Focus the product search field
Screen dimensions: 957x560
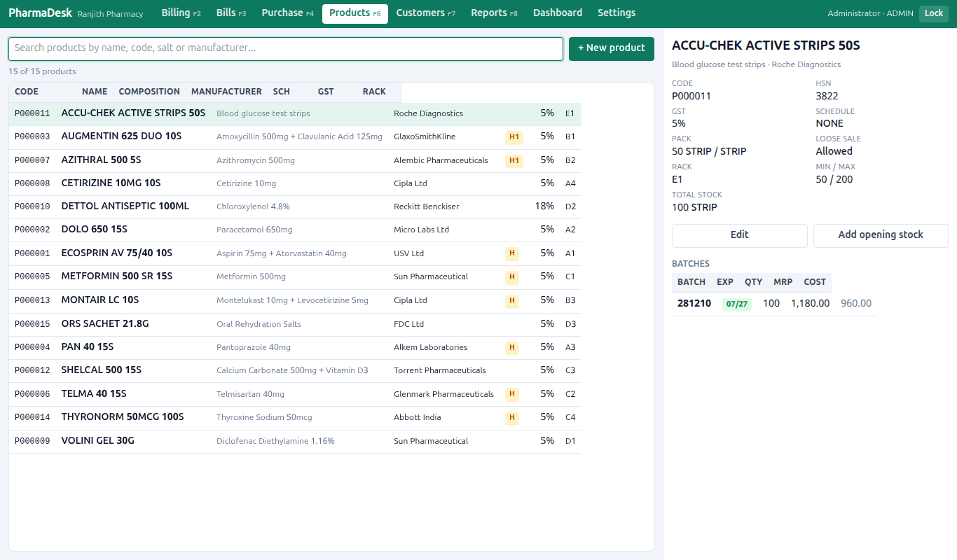(286, 48)
